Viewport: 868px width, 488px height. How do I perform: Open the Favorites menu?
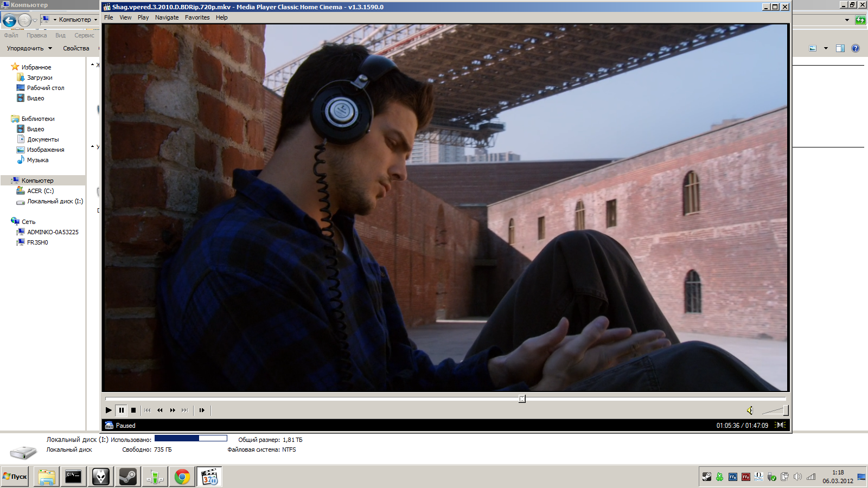pos(197,17)
